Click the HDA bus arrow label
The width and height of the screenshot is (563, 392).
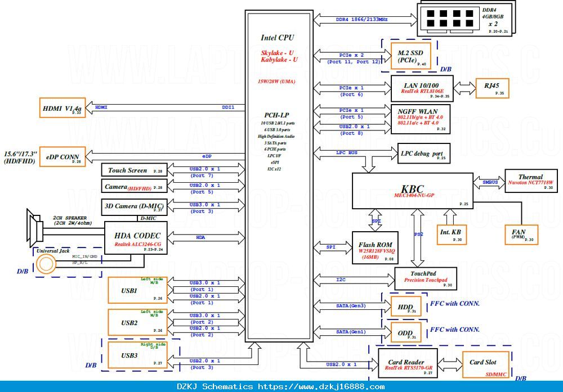200,237
